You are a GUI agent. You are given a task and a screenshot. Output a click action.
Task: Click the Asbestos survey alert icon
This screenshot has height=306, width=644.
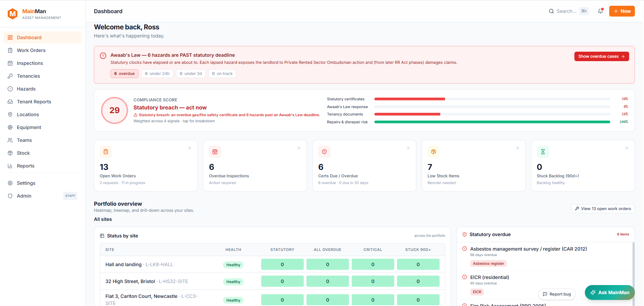click(x=465, y=249)
